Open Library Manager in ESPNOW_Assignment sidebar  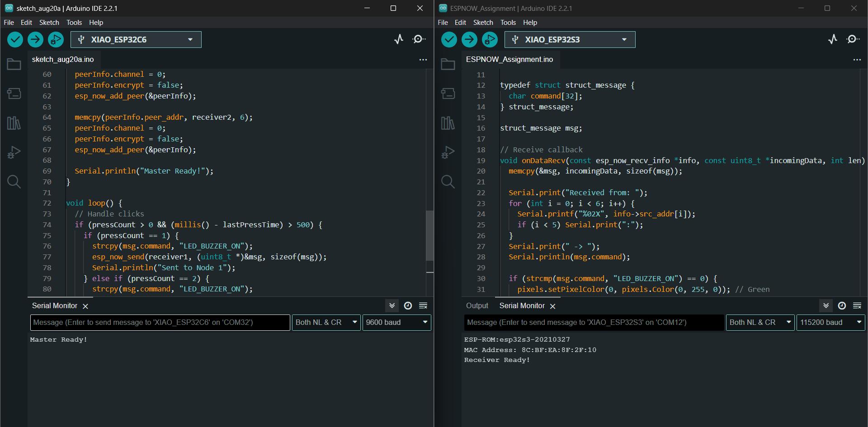448,123
